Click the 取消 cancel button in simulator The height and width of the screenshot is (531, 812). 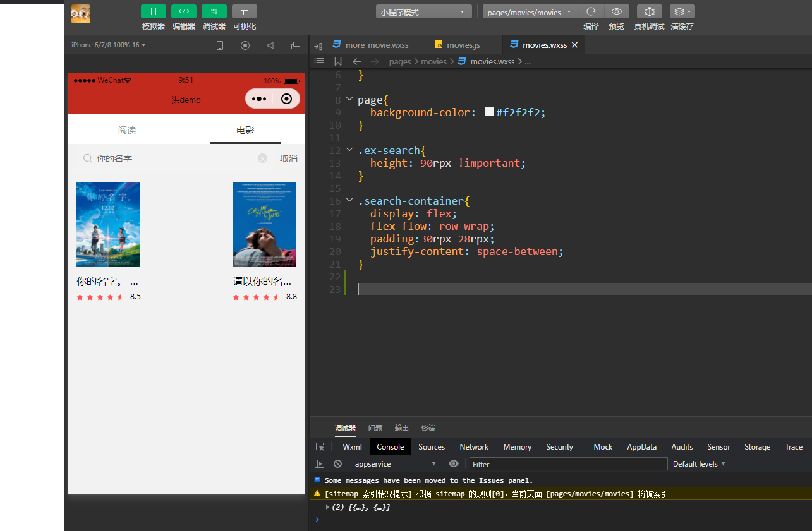(289, 158)
